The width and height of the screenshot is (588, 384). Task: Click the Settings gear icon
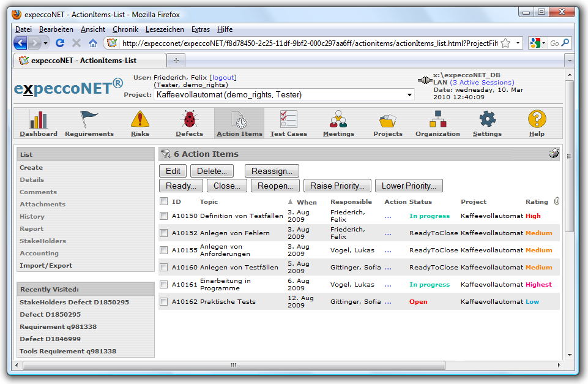(487, 119)
